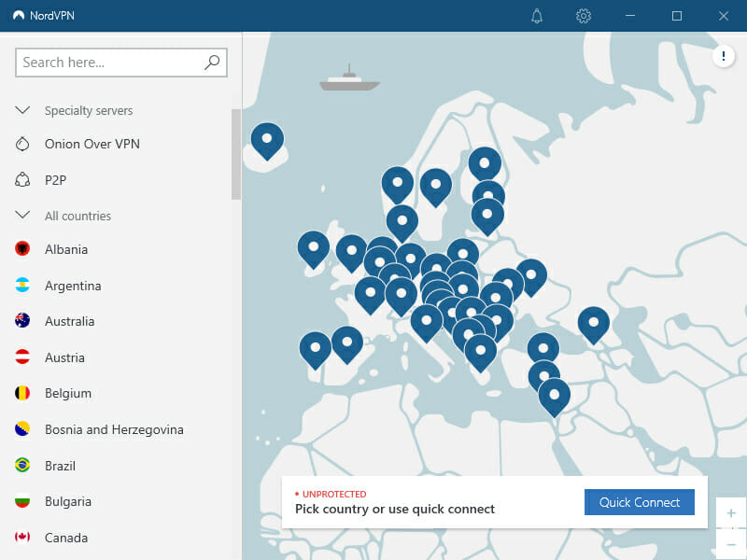
Task: Select the Georgia map pin near Black Sea
Action: tap(594, 325)
